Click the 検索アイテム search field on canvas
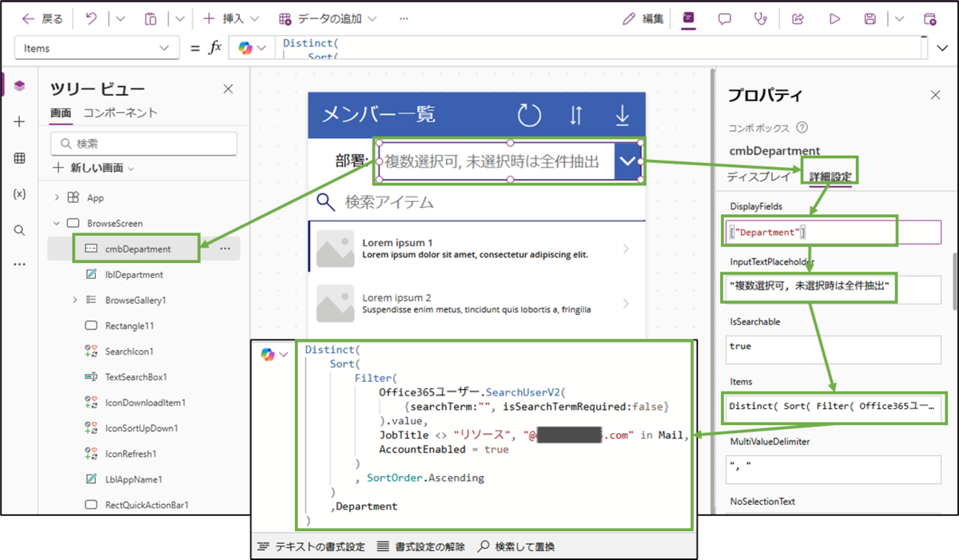The width and height of the screenshot is (959, 560). tap(476, 202)
